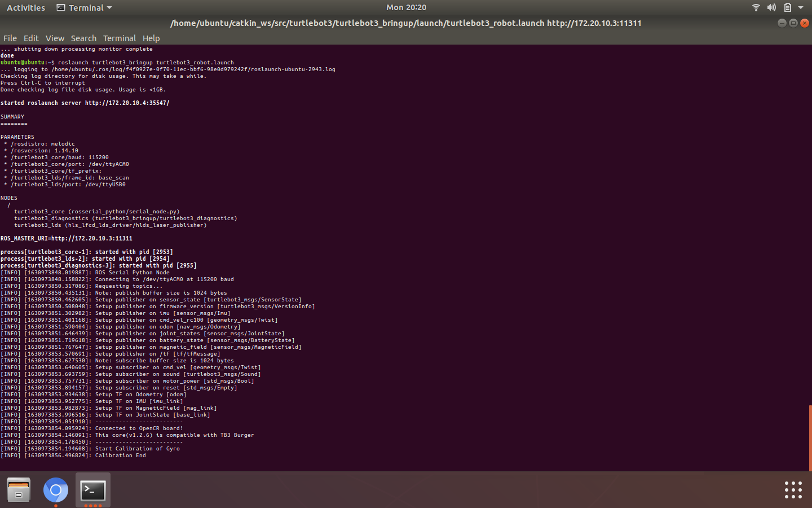Click the SUMMARY heading text
Image resolution: width=812 pixels, height=508 pixels.
12,117
